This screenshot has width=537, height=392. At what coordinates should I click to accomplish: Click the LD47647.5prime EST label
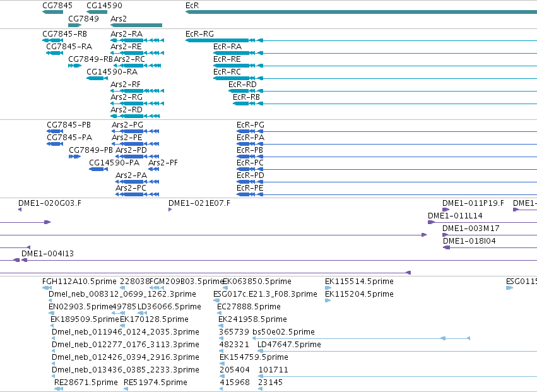[x=289, y=345]
